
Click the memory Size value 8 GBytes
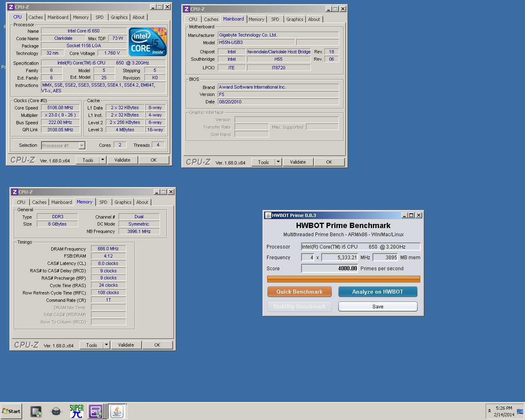point(57,224)
